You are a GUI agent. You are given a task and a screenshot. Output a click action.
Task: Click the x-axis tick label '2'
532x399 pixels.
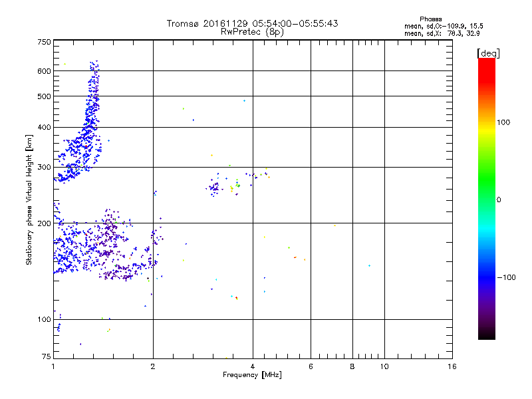[x=153, y=366]
